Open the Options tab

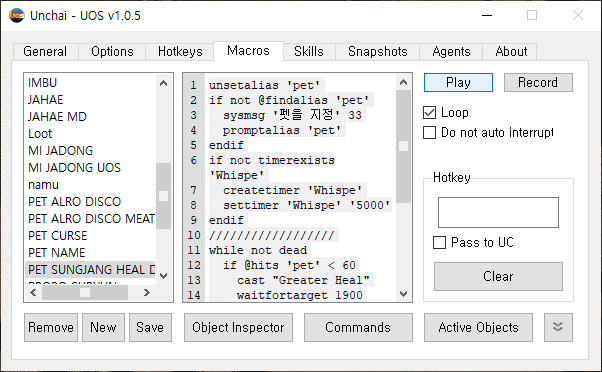tap(112, 51)
